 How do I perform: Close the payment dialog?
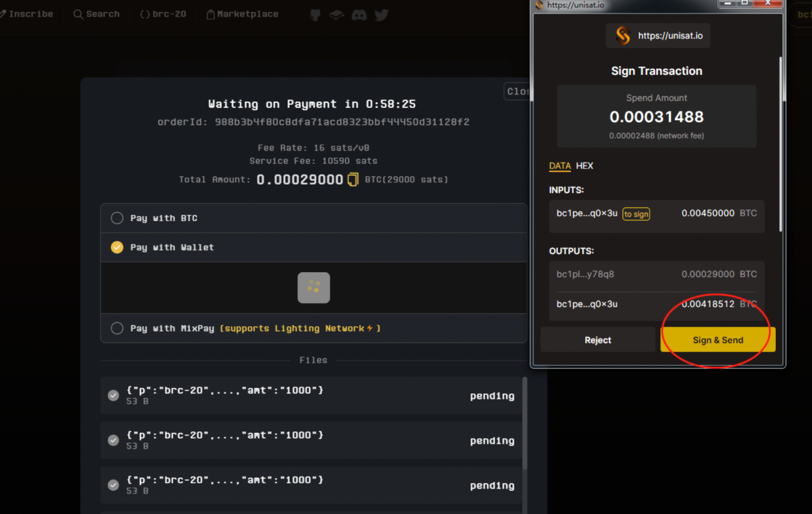pos(517,91)
